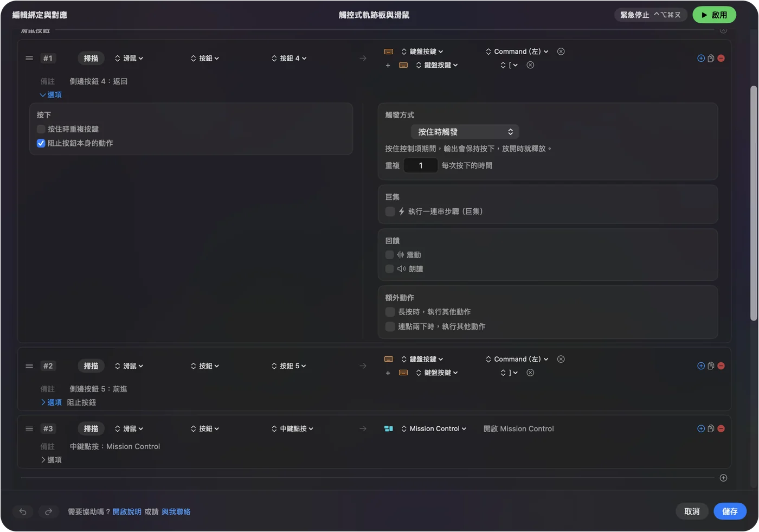
Task: Click note text 側邊按鈕 5：前進
Action: click(99, 389)
